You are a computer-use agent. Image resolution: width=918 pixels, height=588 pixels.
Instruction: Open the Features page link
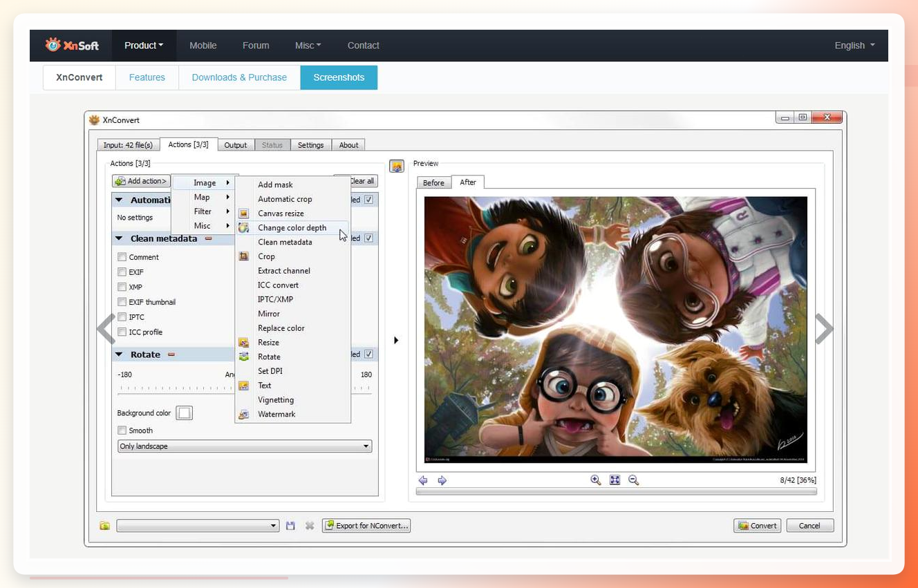tap(147, 77)
